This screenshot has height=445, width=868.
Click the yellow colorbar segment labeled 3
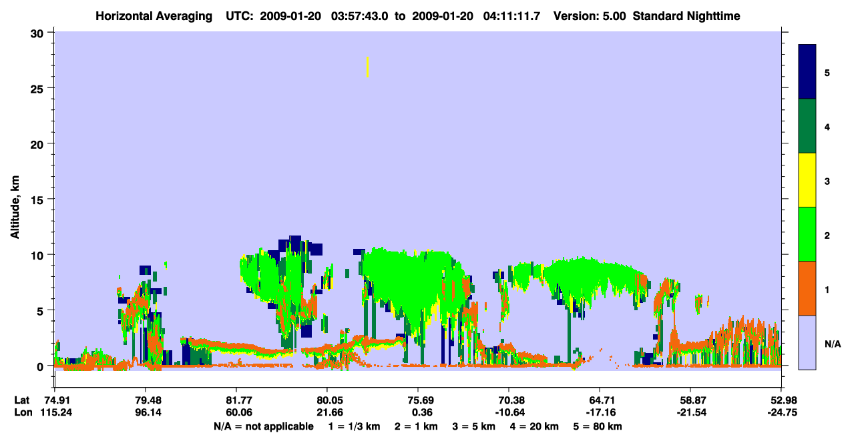point(807,180)
